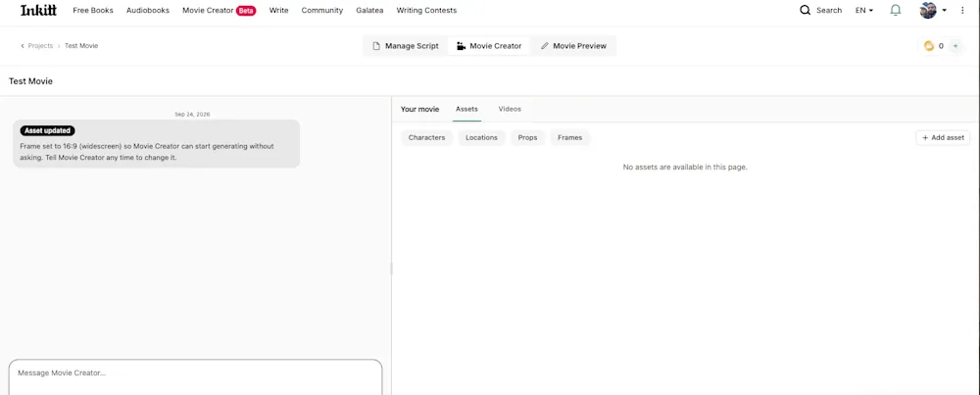Screen dimensions: 980x395
Task: Open the search magnifier icon
Action: (805, 10)
